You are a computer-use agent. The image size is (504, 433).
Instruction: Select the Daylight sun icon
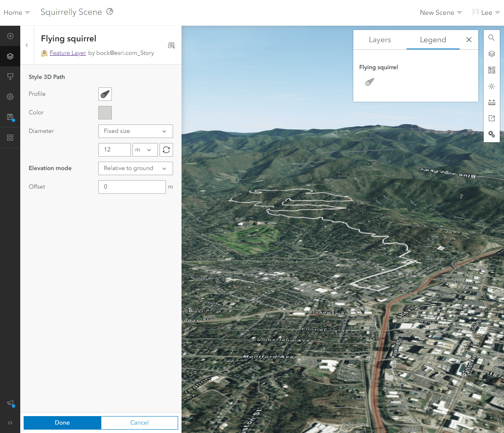pos(491,86)
